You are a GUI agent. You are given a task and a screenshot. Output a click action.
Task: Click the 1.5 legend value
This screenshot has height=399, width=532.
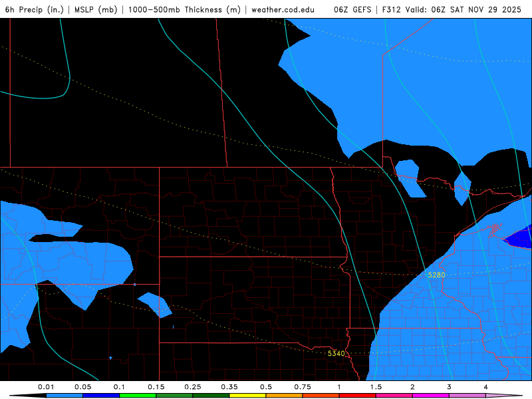tap(376, 387)
